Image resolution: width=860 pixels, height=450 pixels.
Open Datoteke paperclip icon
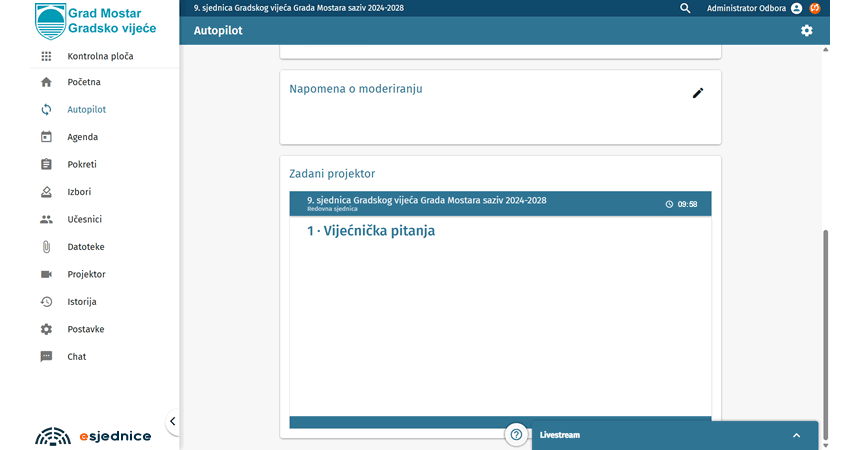46,247
